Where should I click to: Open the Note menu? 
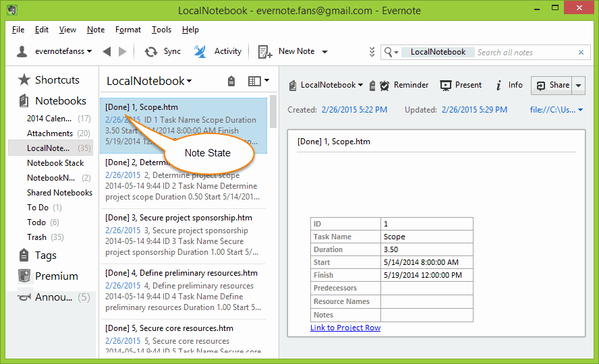point(96,30)
